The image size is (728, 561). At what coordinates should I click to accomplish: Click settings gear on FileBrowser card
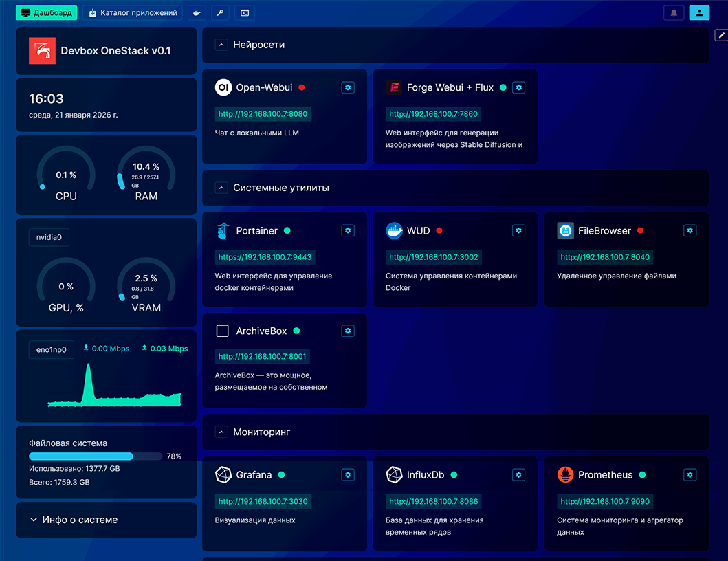click(690, 231)
